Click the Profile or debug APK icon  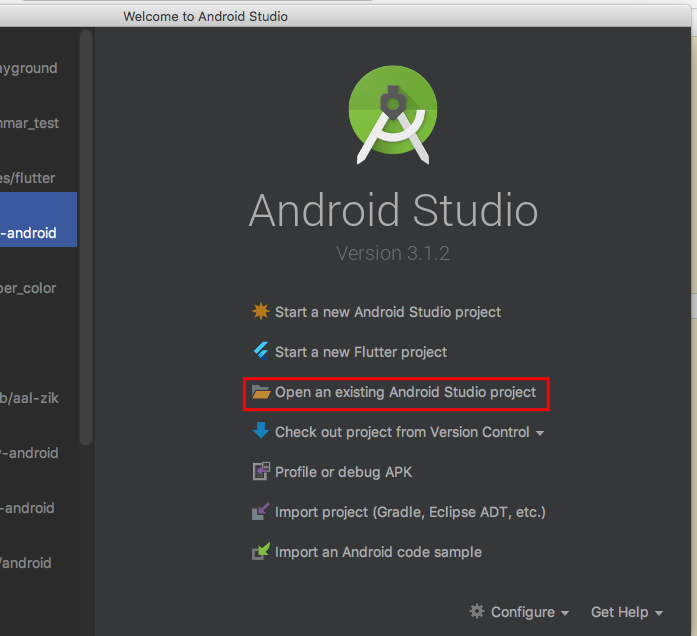tap(261, 472)
